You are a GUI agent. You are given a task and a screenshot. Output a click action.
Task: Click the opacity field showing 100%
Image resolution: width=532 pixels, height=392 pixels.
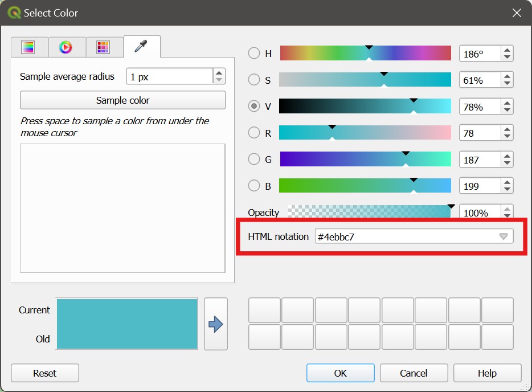click(480, 212)
